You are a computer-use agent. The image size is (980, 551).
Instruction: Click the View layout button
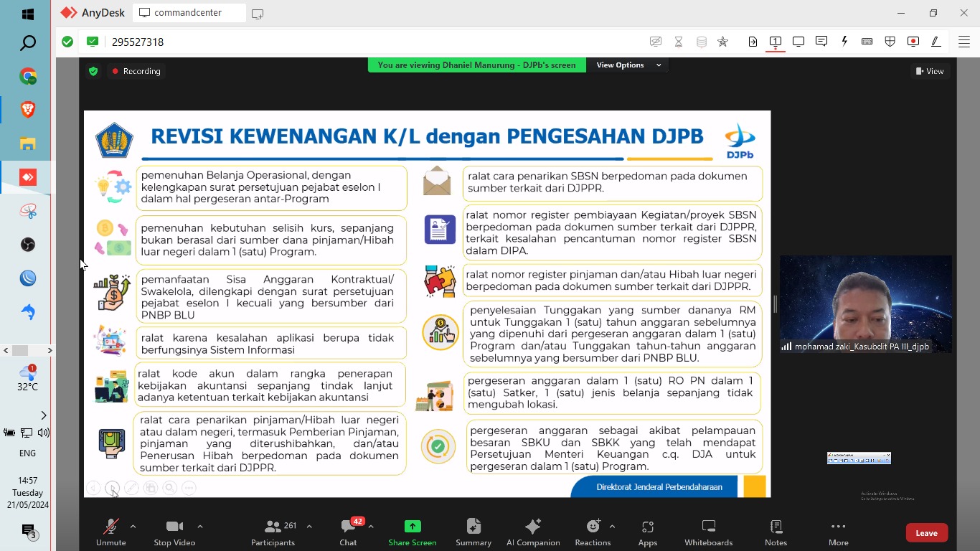pyautogui.click(x=930, y=71)
